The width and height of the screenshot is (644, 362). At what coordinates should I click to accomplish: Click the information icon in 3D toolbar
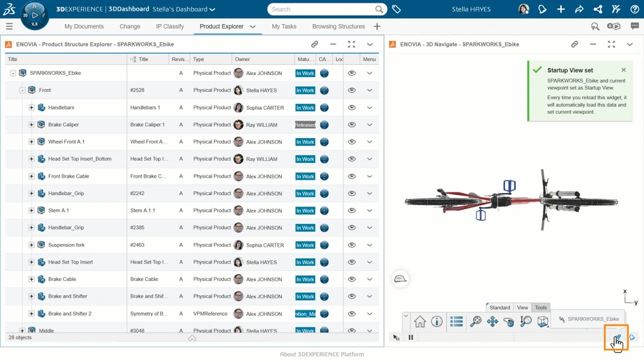pos(437,321)
